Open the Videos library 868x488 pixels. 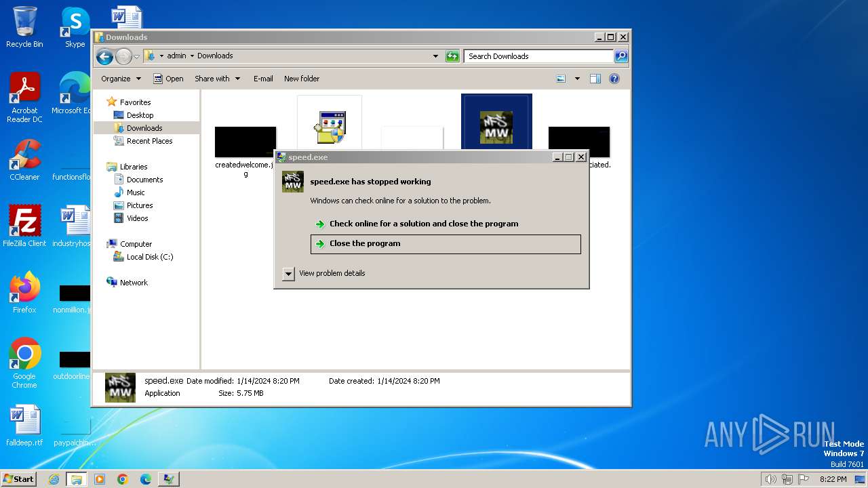pos(137,218)
